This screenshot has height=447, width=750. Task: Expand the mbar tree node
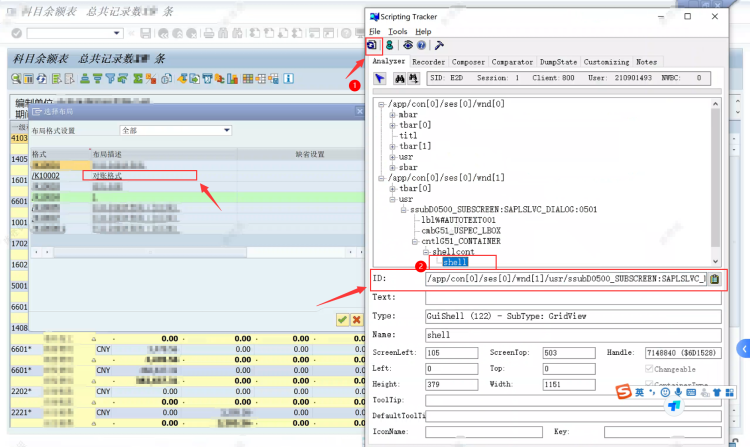[392, 115]
